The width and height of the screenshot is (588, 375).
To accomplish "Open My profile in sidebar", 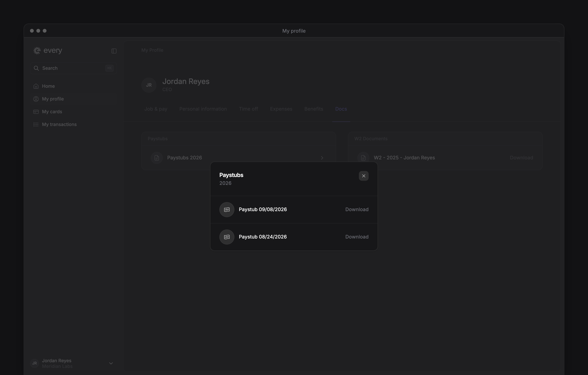I will 73,99.
